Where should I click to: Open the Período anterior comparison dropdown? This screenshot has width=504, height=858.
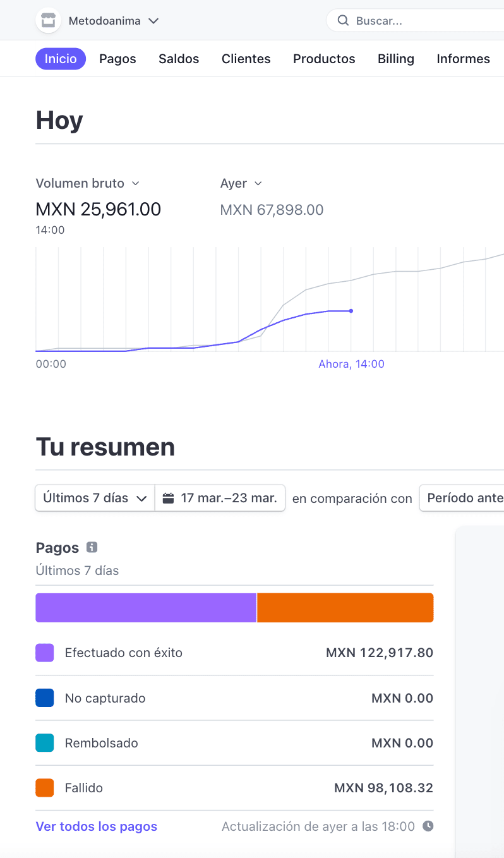(x=462, y=498)
